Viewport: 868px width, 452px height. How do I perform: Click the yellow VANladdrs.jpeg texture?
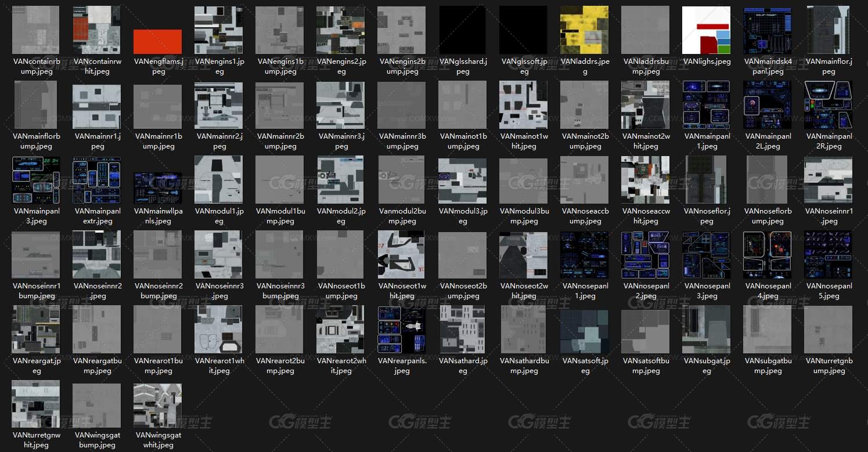point(585,30)
